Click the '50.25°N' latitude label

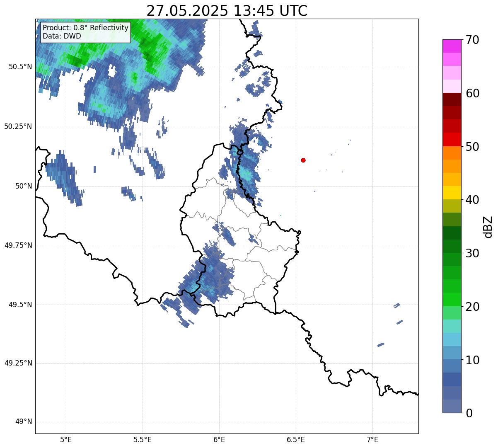click(x=18, y=126)
